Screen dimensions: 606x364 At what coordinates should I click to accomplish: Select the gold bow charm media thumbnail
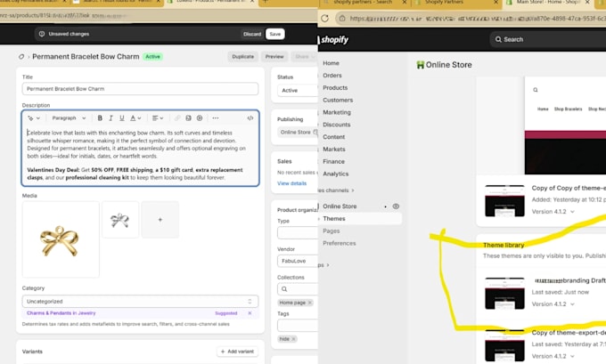(61, 239)
